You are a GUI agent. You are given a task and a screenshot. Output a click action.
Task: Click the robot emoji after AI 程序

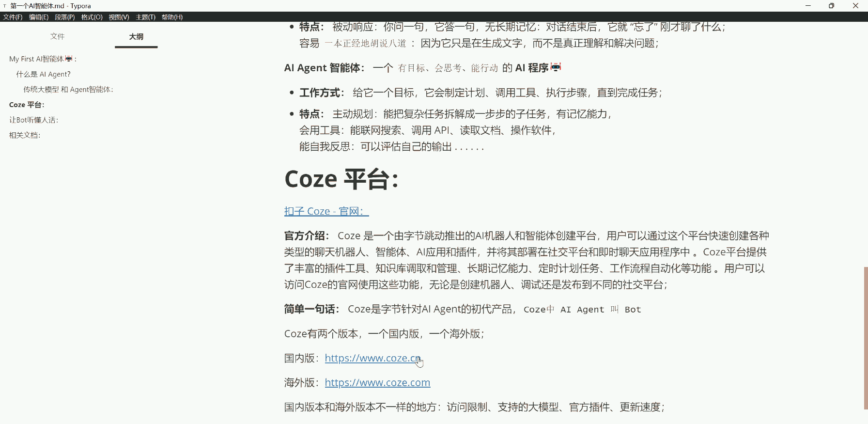(556, 67)
